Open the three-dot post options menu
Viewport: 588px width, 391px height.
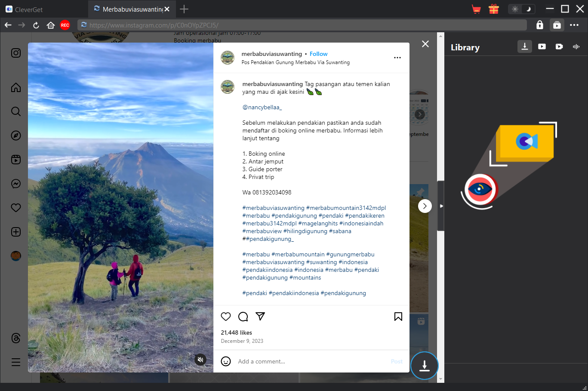397,58
